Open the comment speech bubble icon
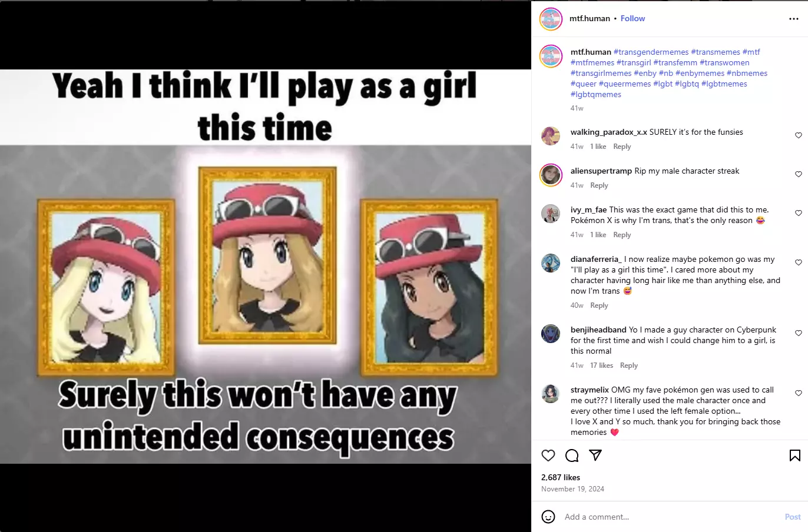Image resolution: width=808 pixels, height=532 pixels. 572,455
